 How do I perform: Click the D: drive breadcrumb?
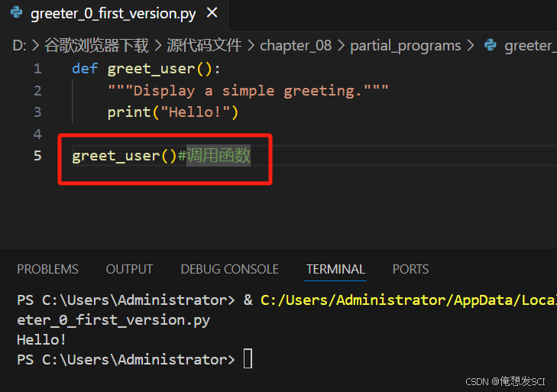pyautogui.click(x=19, y=46)
